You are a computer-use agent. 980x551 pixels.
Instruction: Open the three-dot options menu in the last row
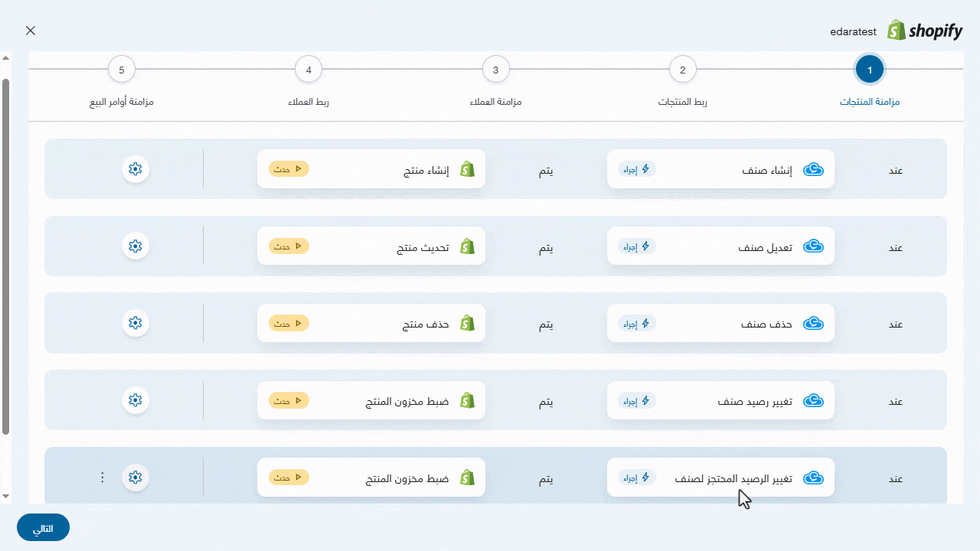103,478
